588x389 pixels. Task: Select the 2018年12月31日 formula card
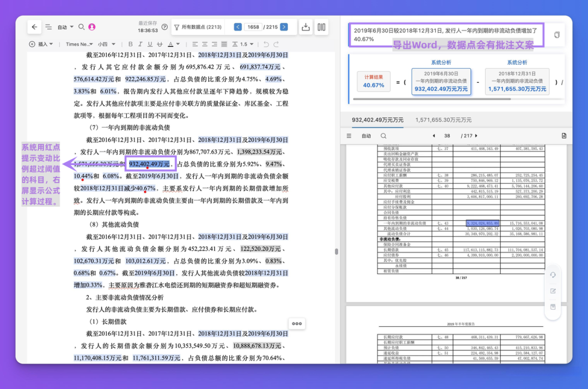[517, 81]
